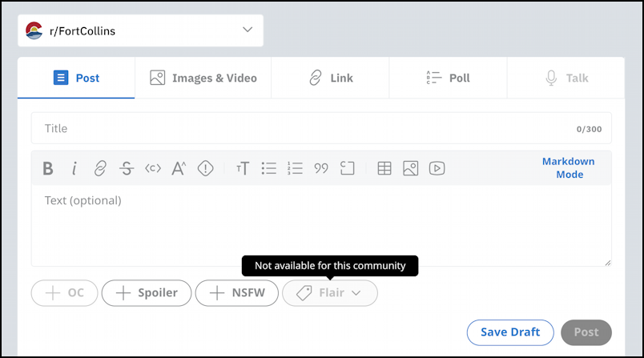Image resolution: width=644 pixels, height=358 pixels.
Task: Toggle bold formatting in the editor
Action: 48,168
